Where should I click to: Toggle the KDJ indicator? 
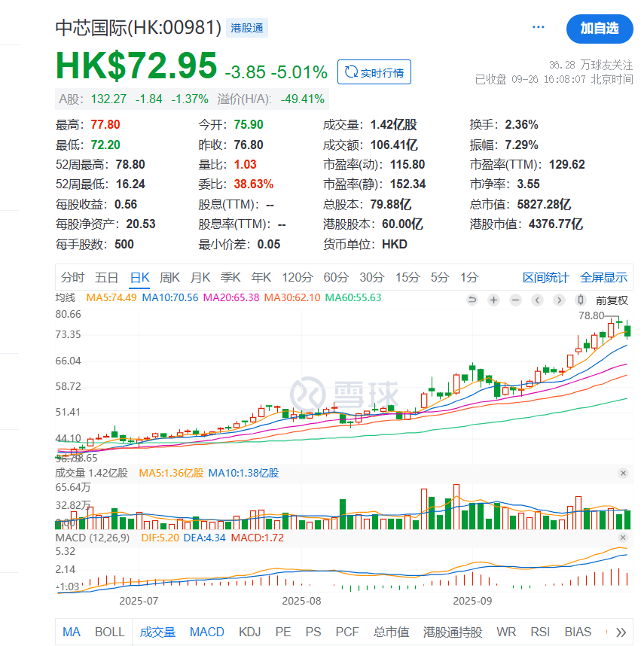pyautogui.click(x=249, y=632)
